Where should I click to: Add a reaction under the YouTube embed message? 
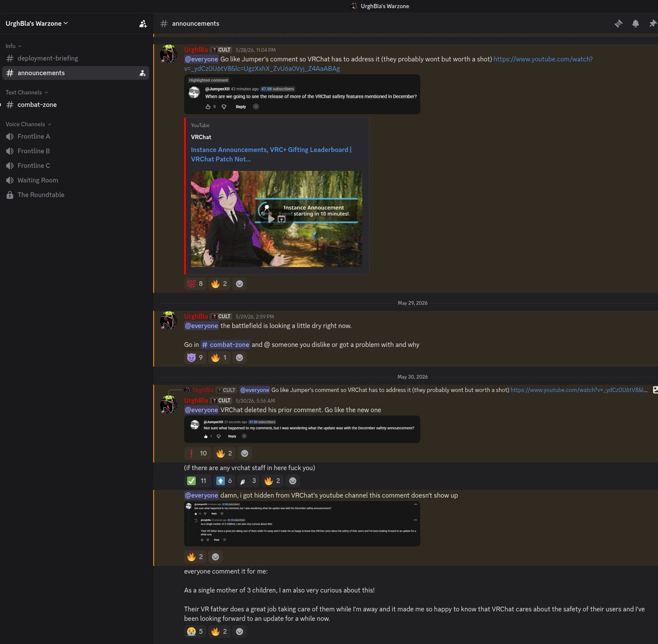(240, 284)
